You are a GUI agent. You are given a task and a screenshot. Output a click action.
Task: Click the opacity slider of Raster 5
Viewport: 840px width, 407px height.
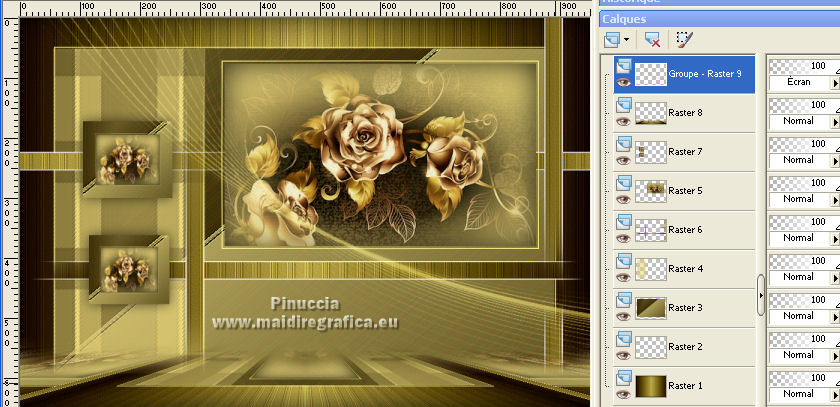point(804,184)
